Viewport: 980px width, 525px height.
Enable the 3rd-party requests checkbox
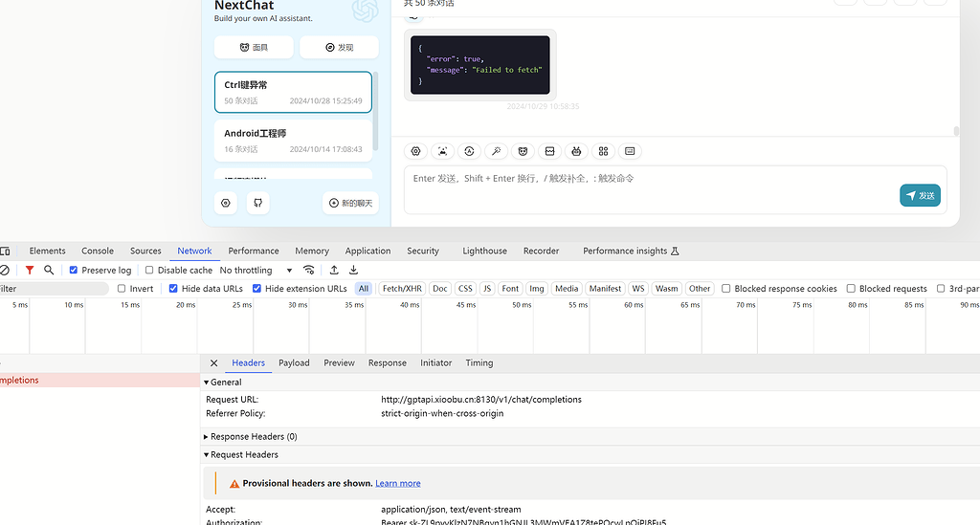[x=941, y=289]
